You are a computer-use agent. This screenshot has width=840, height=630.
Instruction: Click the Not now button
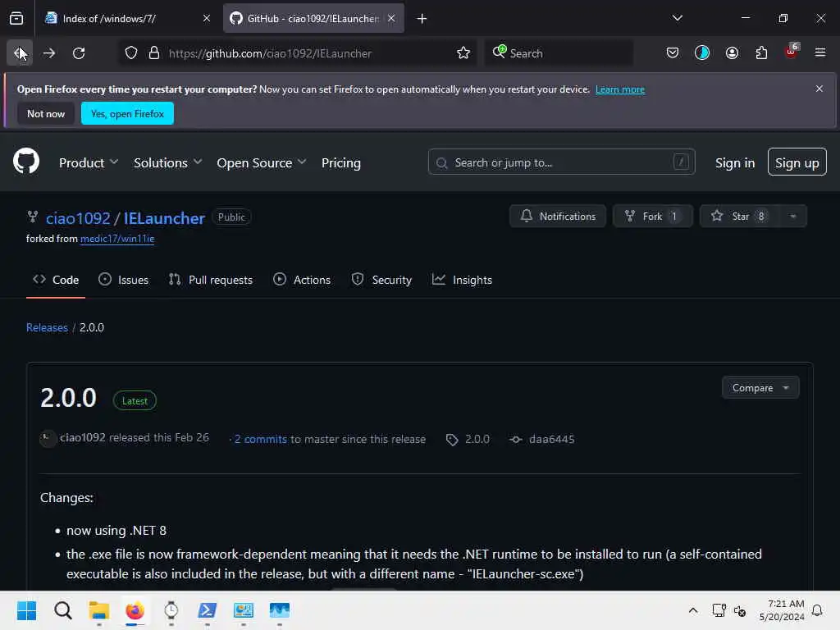click(46, 113)
